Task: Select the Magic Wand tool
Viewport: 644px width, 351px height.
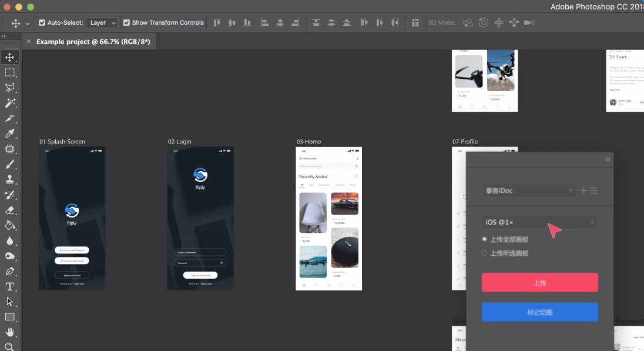Action: coord(9,103)
